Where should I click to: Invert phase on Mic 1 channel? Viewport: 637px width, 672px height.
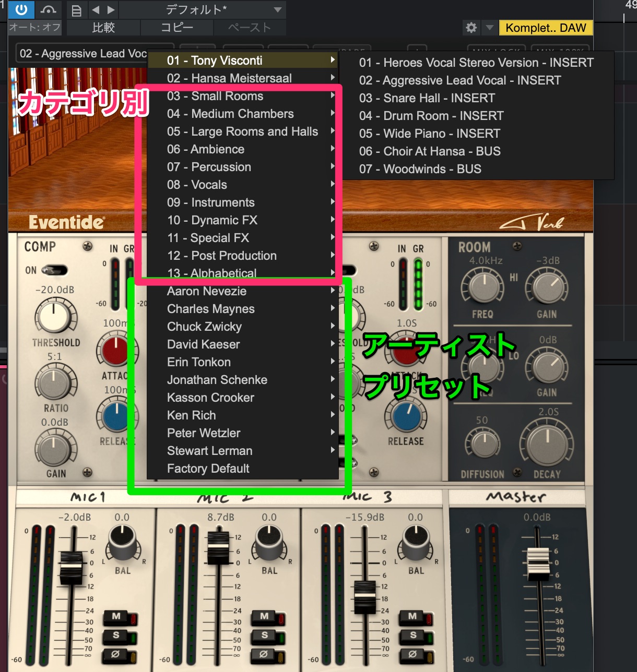tap(116, 654)
